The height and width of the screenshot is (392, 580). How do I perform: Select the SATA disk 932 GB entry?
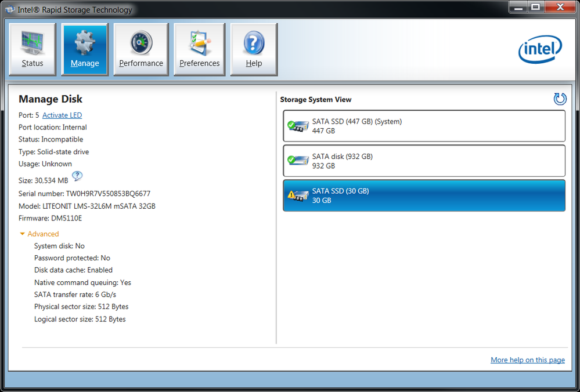424,161
